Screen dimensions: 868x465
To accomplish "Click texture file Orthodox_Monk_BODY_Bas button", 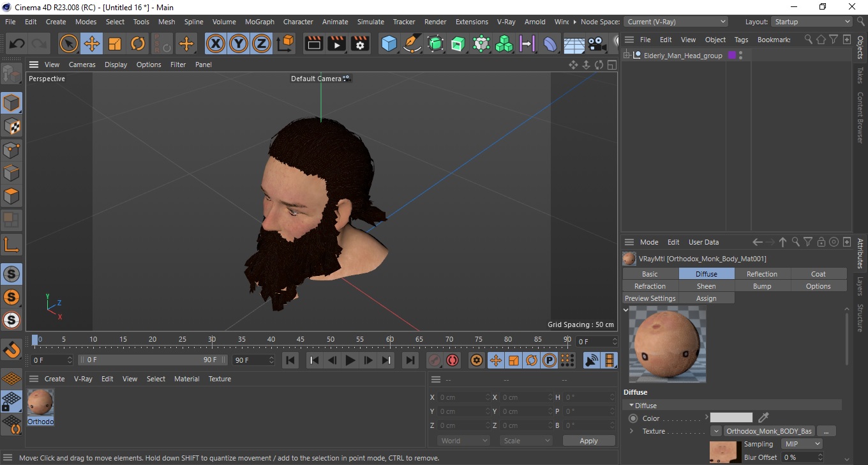I will [768, 431].
